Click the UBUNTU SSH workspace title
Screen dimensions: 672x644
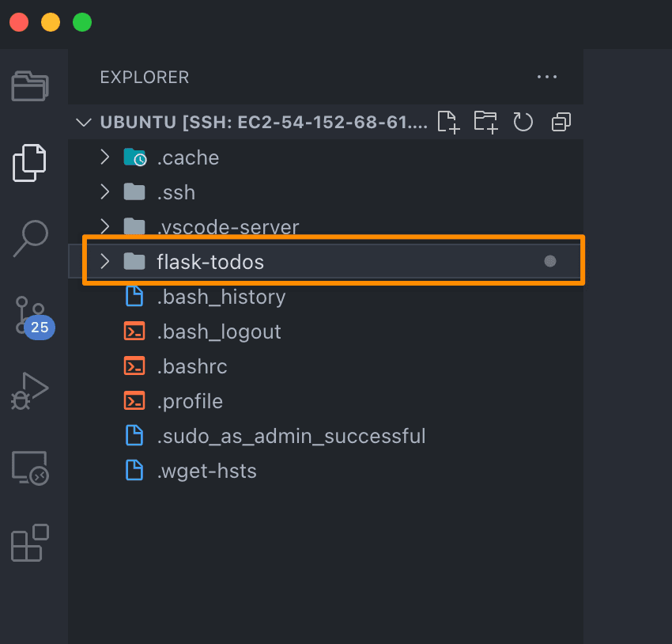(x=263, y=122)
